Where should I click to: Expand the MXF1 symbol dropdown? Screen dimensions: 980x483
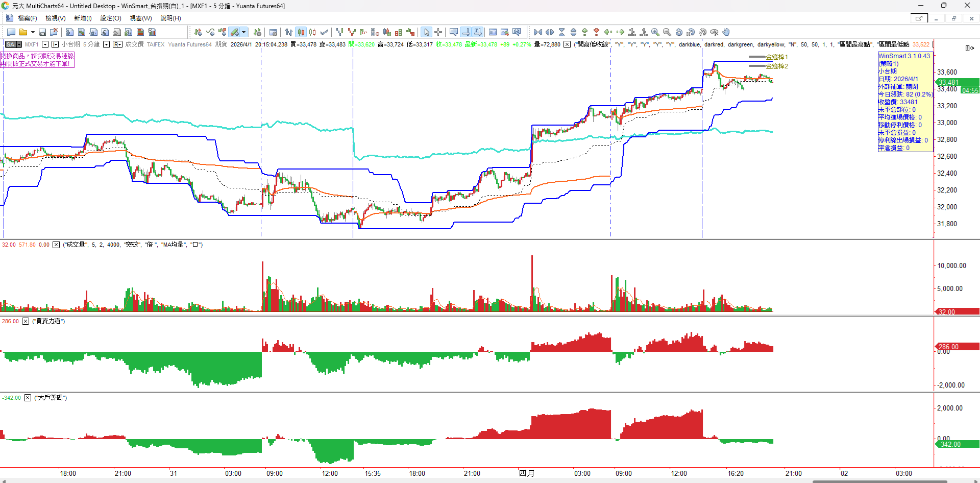pyautogui.click(x=45, y=44)
